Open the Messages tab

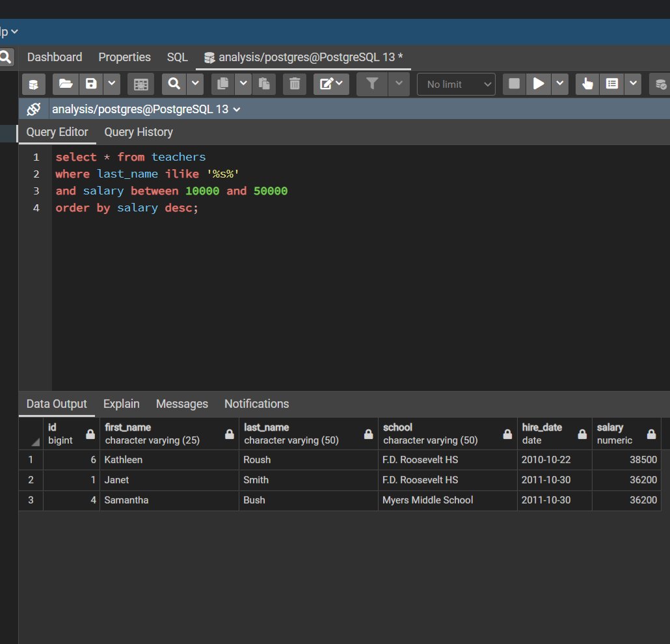coord(182,404)
